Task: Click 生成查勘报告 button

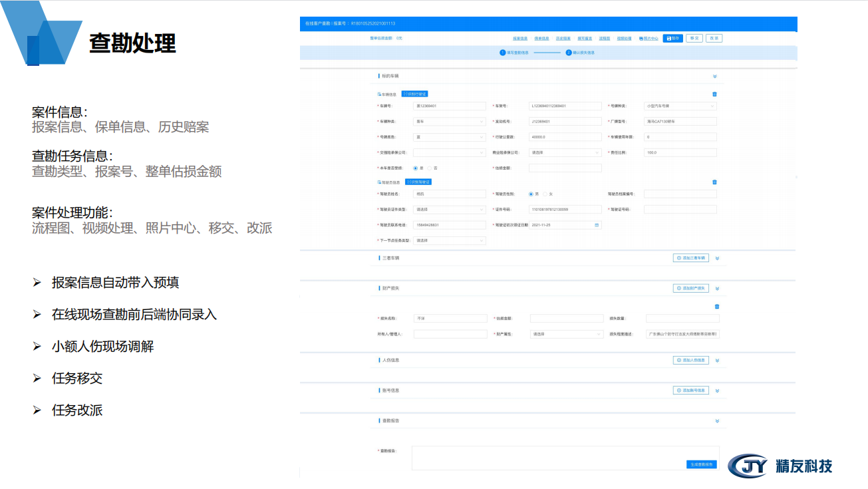Action: pos(701,464)
